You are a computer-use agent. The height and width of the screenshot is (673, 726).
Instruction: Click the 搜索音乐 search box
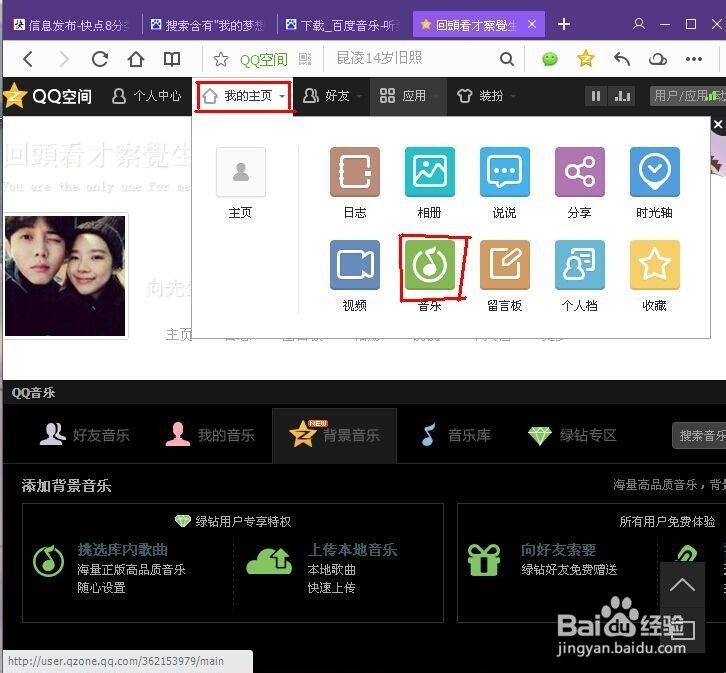(x=699, y=435)
